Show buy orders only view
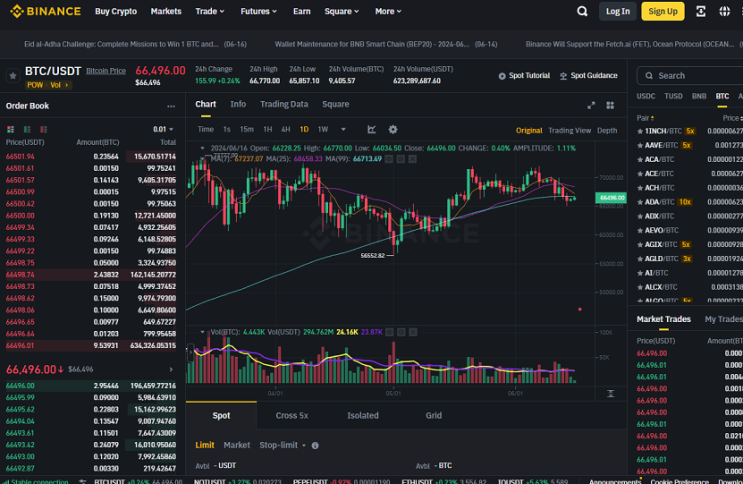Viewport: 743px width, 484px height. tap(27, 129)
